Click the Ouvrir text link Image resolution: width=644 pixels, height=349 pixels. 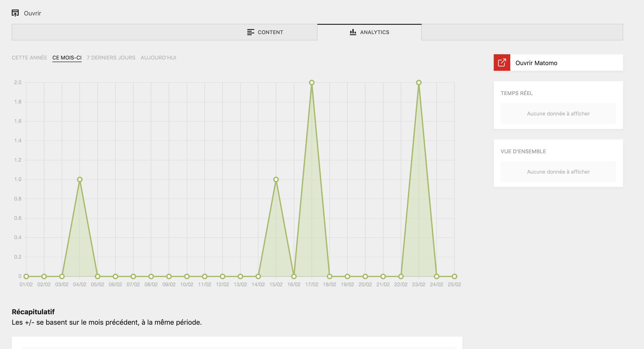tap(32, 13)
